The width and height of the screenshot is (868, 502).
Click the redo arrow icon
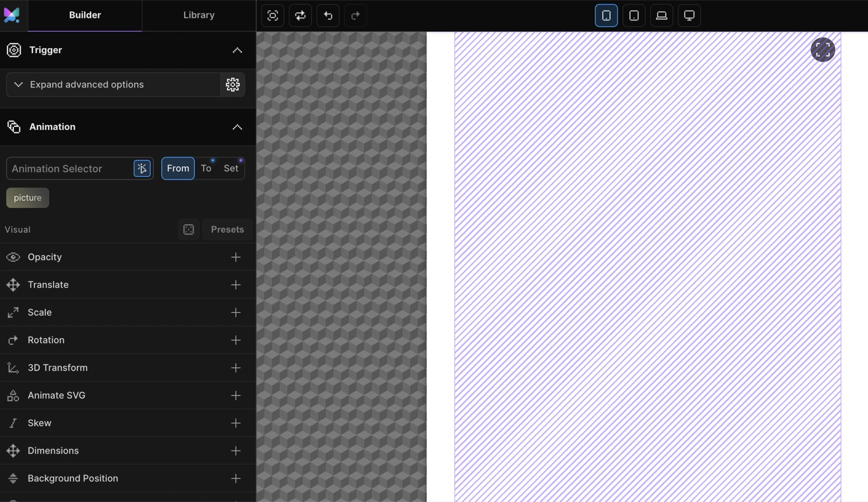(355, 16)
